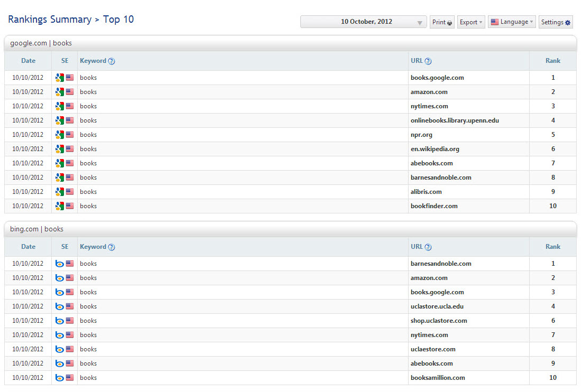Click the Rankings Summary breadcrumb title

(x=50, y=20)
